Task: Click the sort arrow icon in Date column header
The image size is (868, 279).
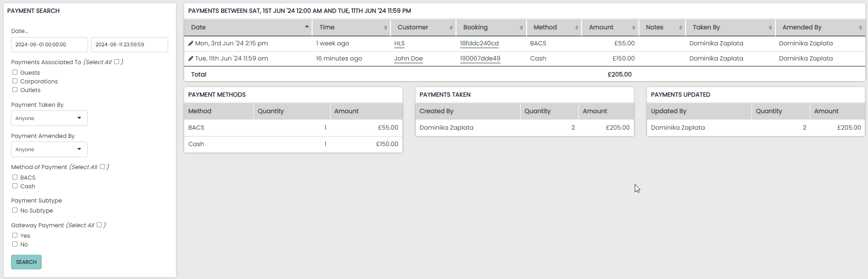Action: (x=307, y=27)
